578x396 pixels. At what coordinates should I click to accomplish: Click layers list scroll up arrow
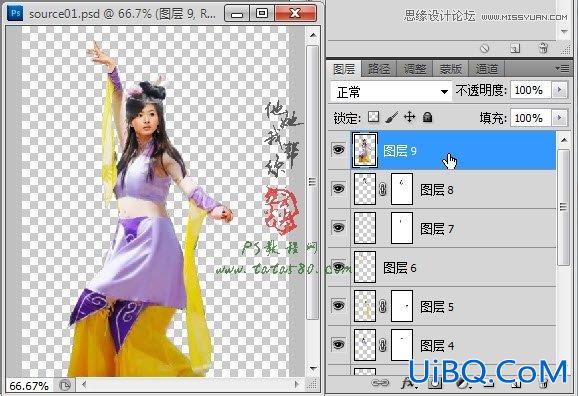pyautogui.click(x=564, y=140)
